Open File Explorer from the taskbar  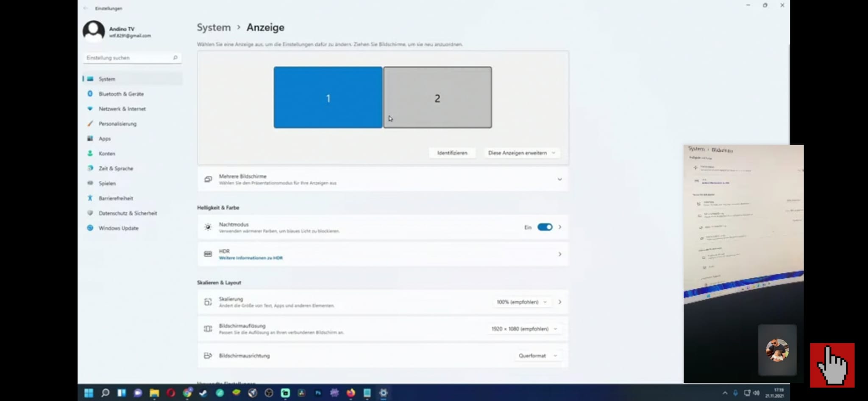pyautogui.click(x=154, y=393)
